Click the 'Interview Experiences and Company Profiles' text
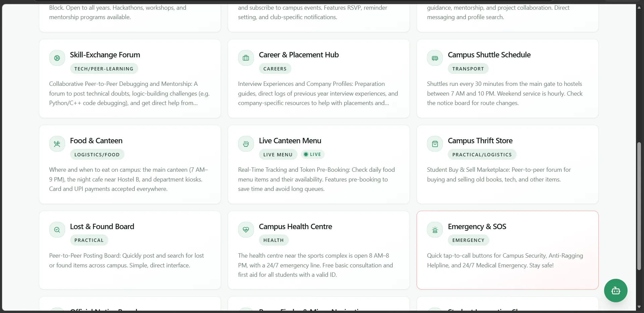644x313 pixels. click(318, 93)
